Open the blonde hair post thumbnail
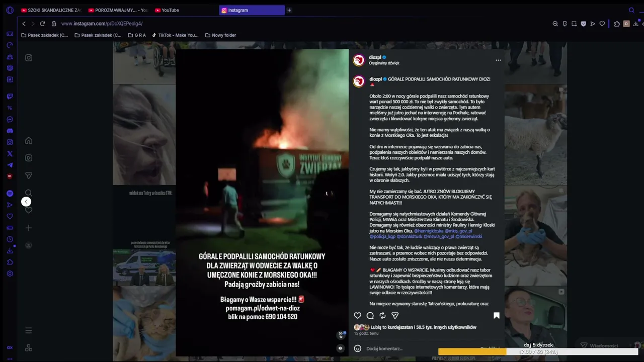 [144, 135]
